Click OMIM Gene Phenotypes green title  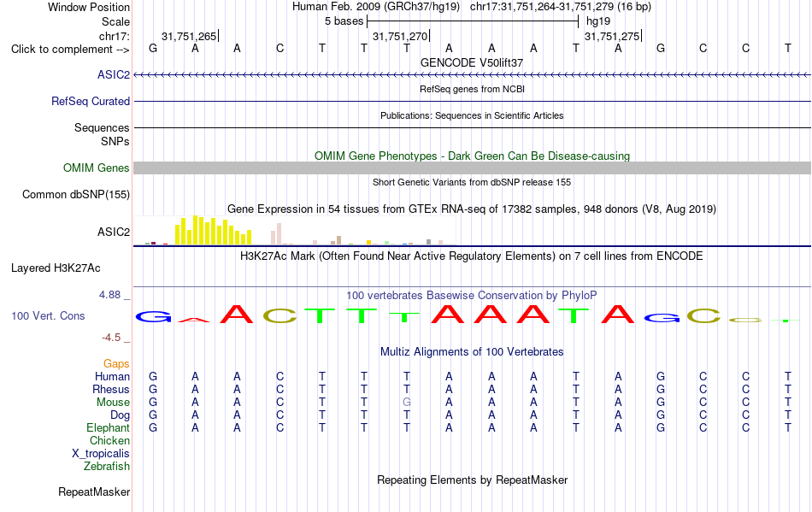pos(473,156)
